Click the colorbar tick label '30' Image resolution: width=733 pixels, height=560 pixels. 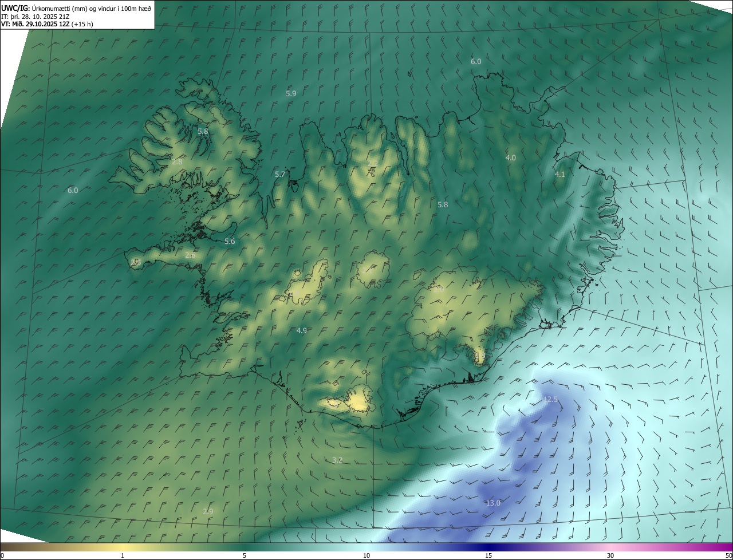(610, 555)
